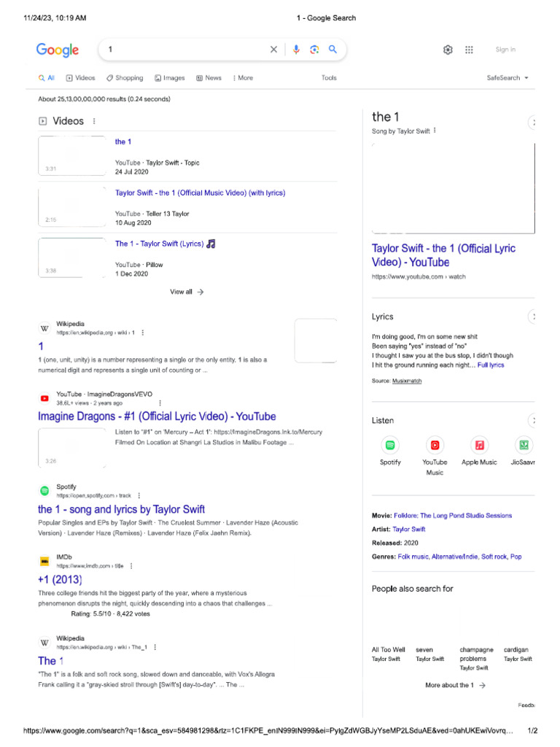Open the Musixmatch source link
The width and height of the screenshot is (560, 747).
[407, 381]
